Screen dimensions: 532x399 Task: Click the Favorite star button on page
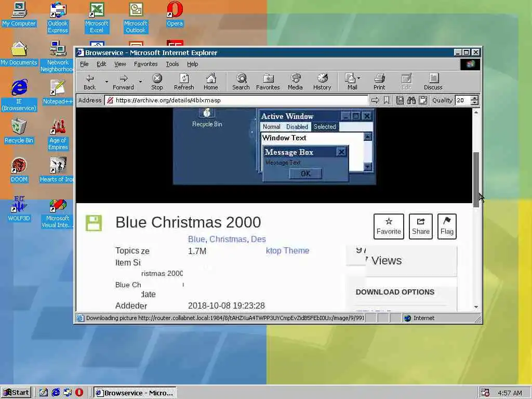point(389,227)
